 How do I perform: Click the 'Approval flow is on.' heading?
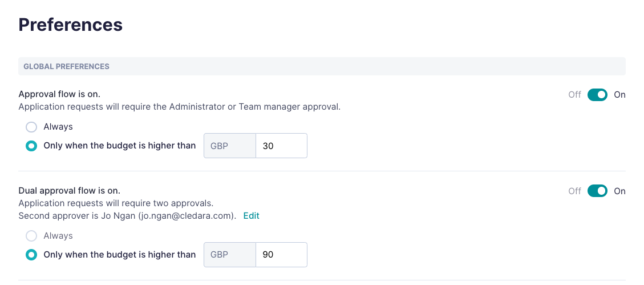tap(59, 94)
